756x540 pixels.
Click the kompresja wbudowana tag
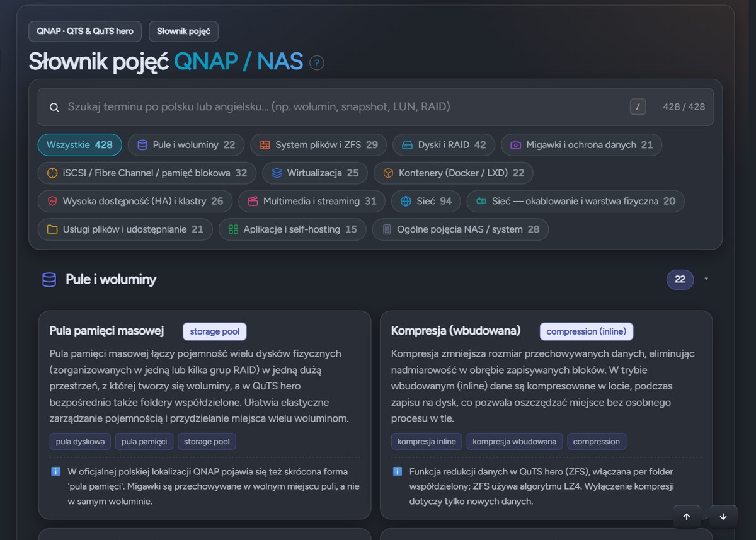pyautogui.click(x=515, y=442)
